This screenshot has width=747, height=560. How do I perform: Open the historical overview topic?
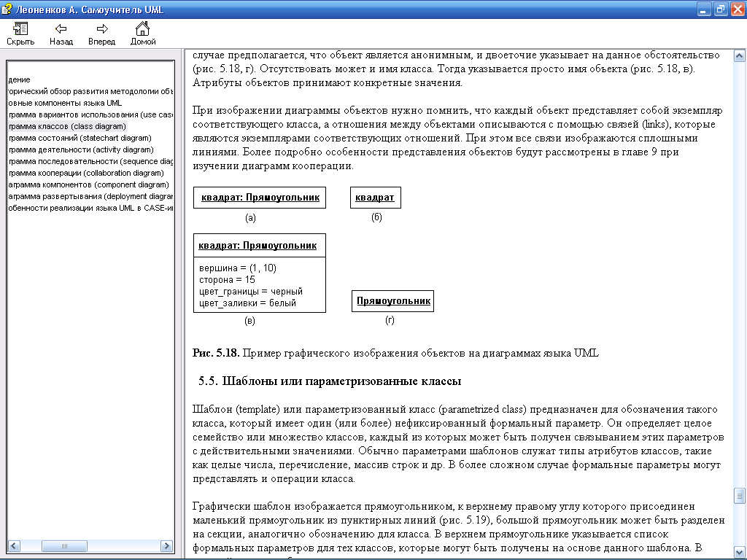coord(90,91)
